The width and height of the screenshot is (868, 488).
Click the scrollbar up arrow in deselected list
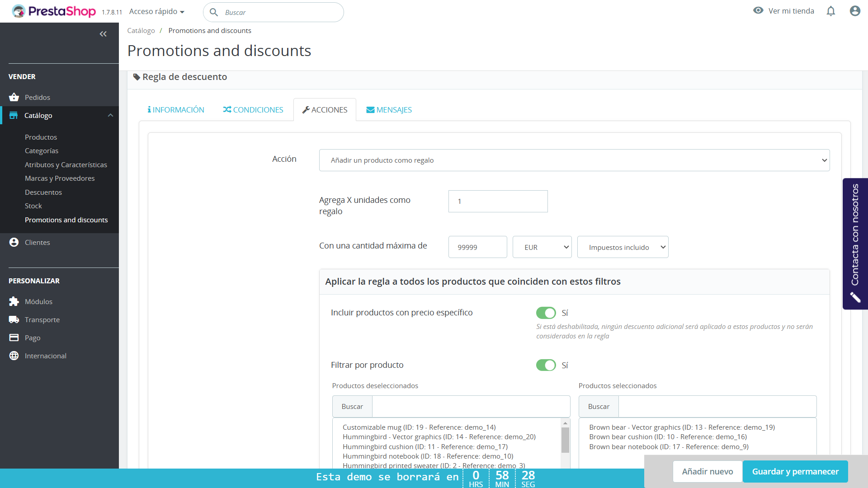pos(565,423)
